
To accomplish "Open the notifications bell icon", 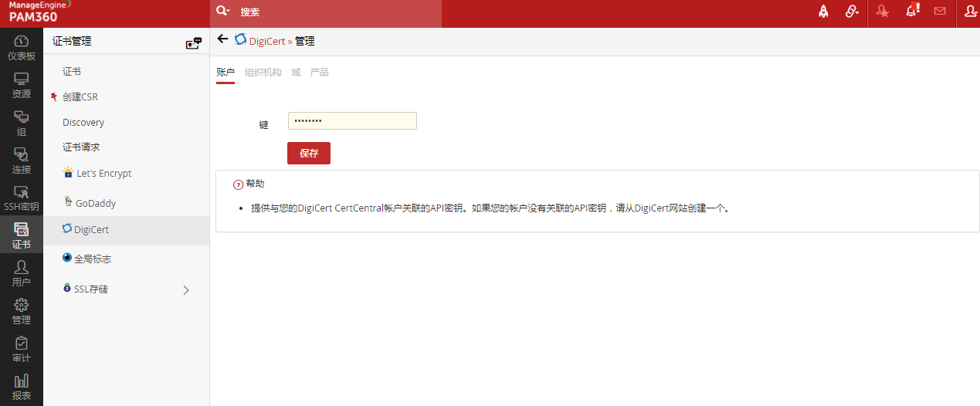I will click(911, 11).
